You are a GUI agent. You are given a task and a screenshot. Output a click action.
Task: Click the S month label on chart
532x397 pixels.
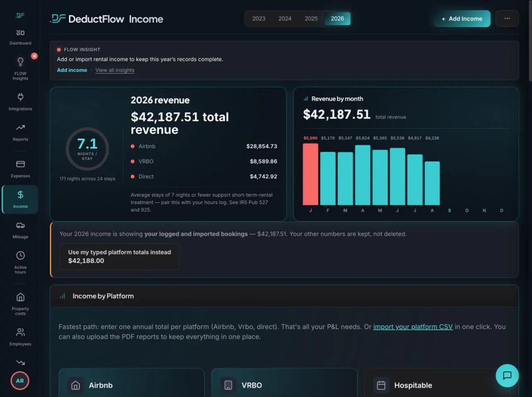tap(450, 211)
